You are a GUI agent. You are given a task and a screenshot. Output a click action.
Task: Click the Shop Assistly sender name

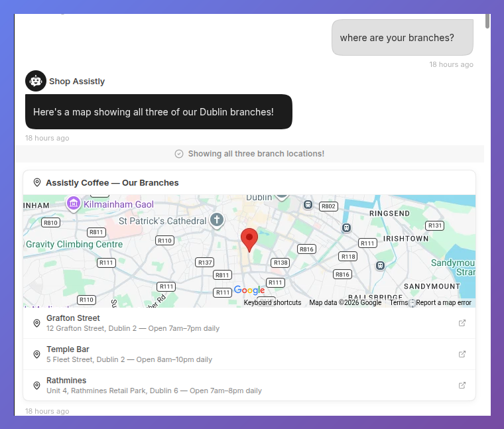click(77, 82)
